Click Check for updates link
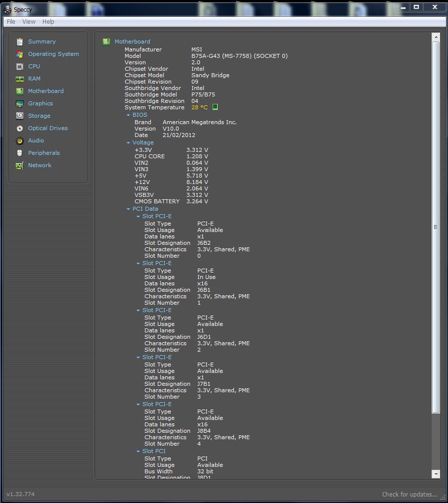The width and height of the screenshot is (448, 503). tap(409, 494)
